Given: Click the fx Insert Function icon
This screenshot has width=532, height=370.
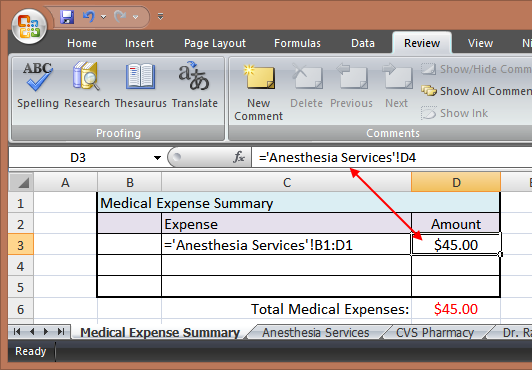Looking at the screenshot, I should coord(239,157).
